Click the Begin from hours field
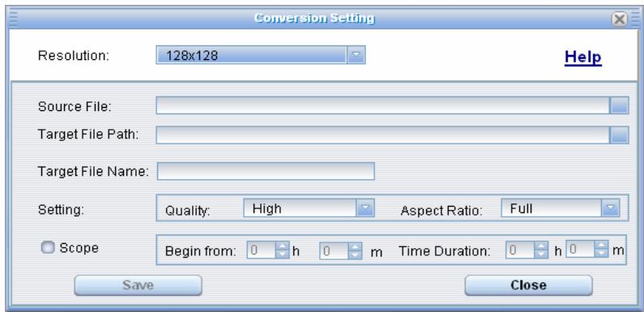The height and width of the screenshot is (312, 644). click(x=261, y=250)
